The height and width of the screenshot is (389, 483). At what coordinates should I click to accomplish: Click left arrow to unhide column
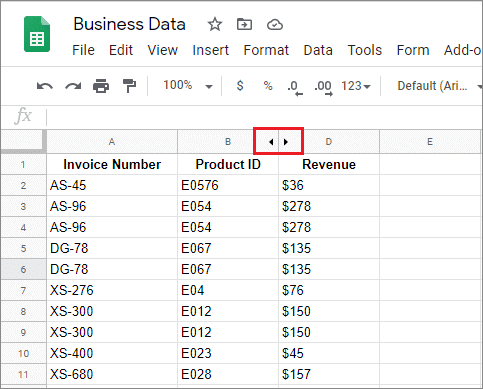271,142
